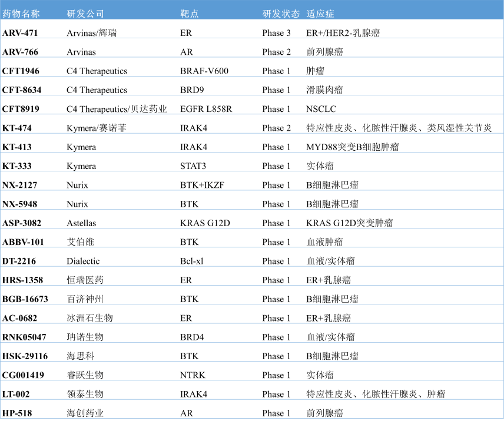Screen dimensions: 504x424
Task: Select the NTRK target cell
Action: [193, 375]
